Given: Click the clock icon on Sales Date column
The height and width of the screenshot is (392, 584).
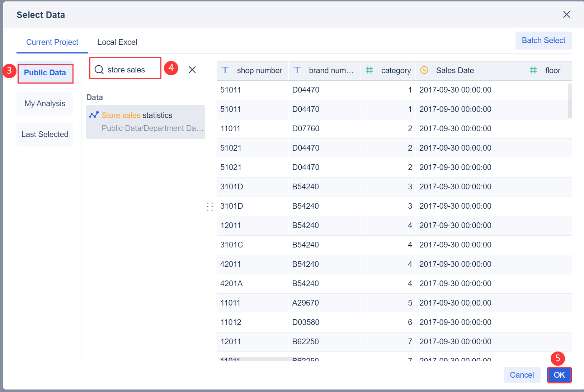Looking at the screenshot, I should 424,70.
